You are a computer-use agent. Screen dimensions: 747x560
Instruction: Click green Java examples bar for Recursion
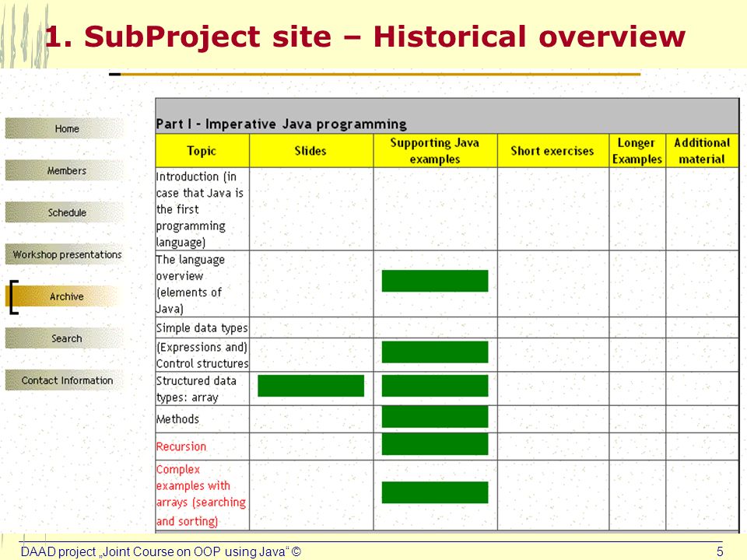pos(435,444)
